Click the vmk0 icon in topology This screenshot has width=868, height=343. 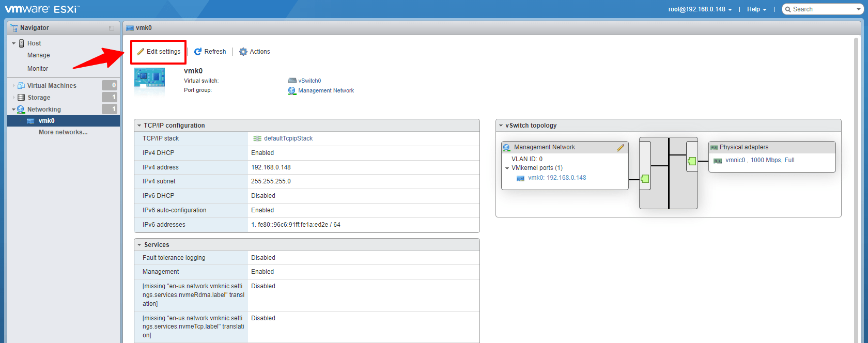point(520,178)
